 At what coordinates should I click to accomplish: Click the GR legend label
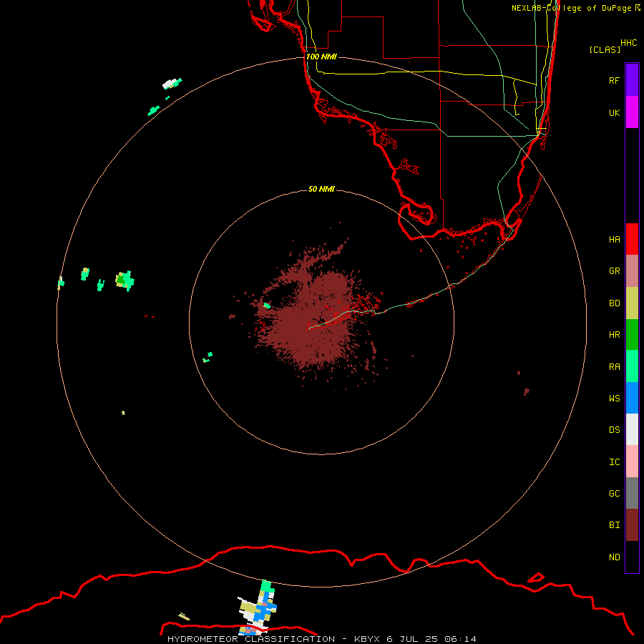614,271
